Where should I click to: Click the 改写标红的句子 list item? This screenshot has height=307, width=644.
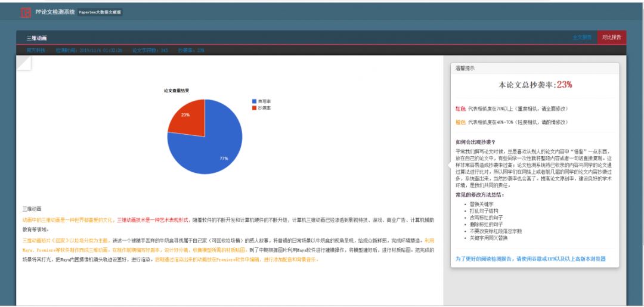[487, 218]
